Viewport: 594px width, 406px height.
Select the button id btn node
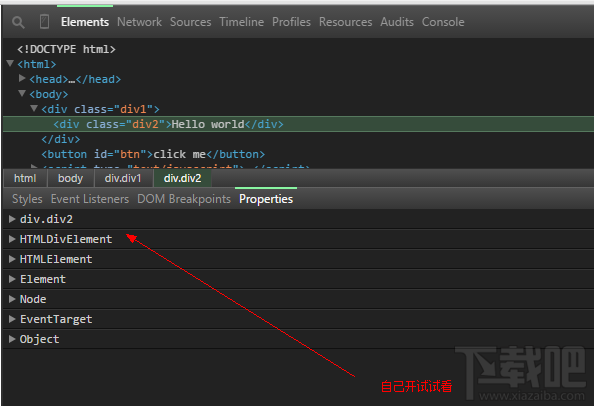(x=153, y=155)
